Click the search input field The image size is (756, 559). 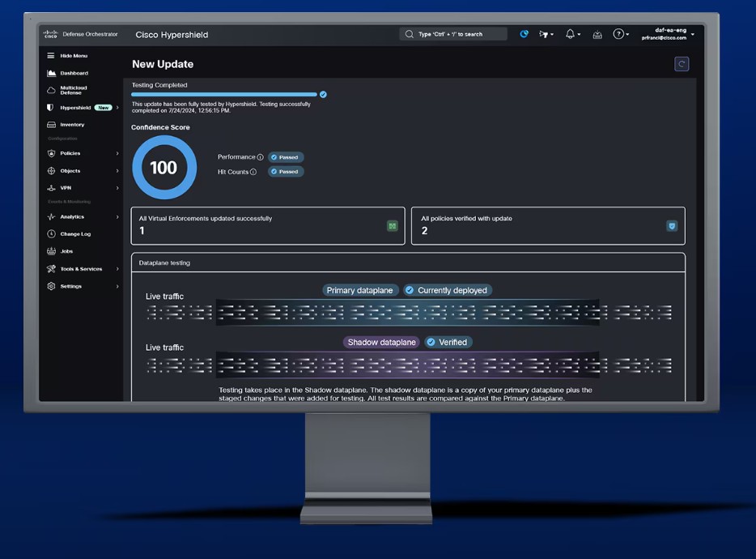(x=453, y=34)
